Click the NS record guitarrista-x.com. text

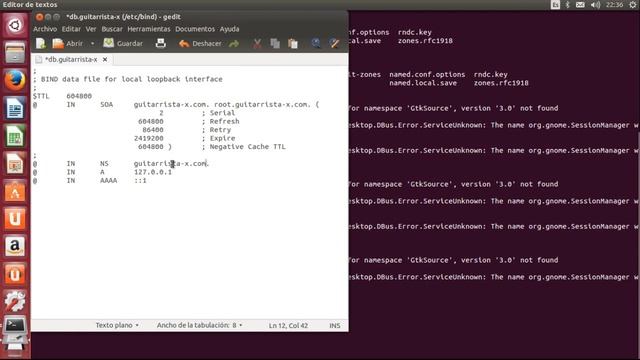tap(171, 163)
